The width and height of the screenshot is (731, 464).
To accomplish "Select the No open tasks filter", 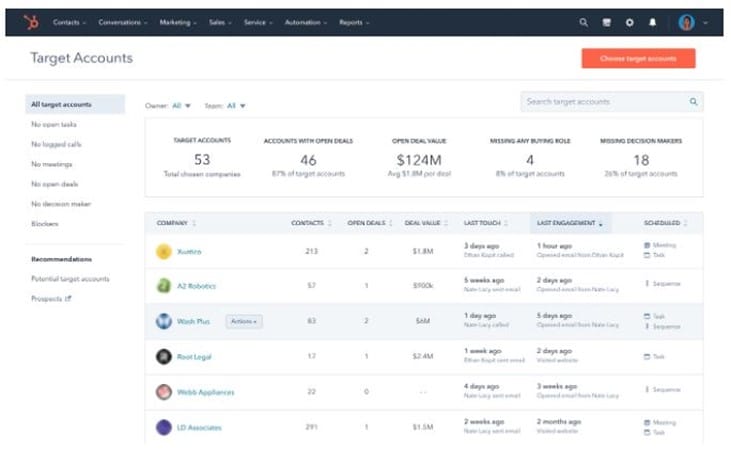I will point(54,125).
